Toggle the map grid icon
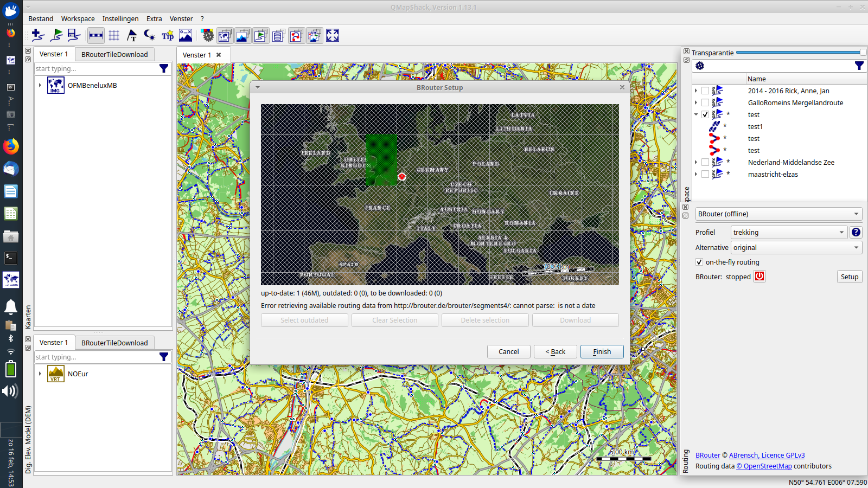This screenshot has width=868, height=488. tap(114, 36)
